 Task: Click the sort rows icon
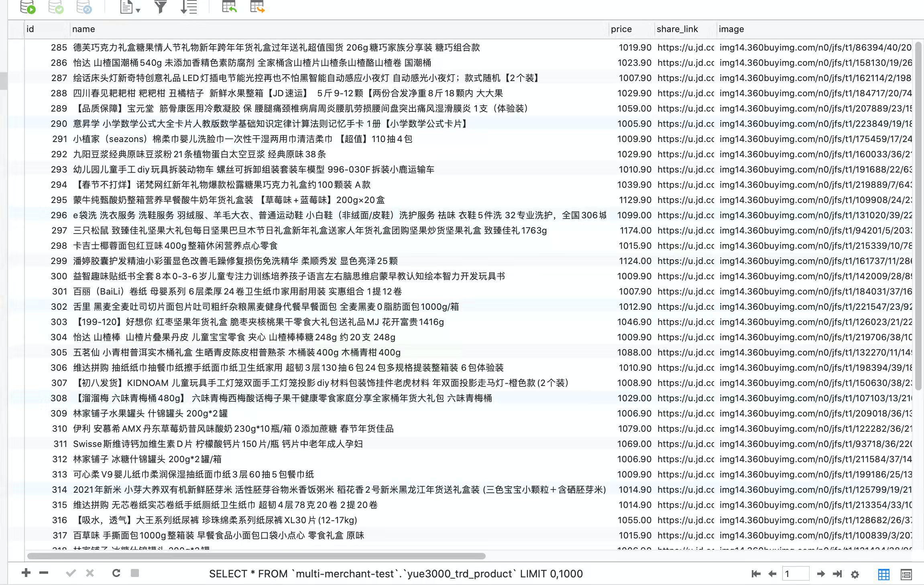point(189,7)
